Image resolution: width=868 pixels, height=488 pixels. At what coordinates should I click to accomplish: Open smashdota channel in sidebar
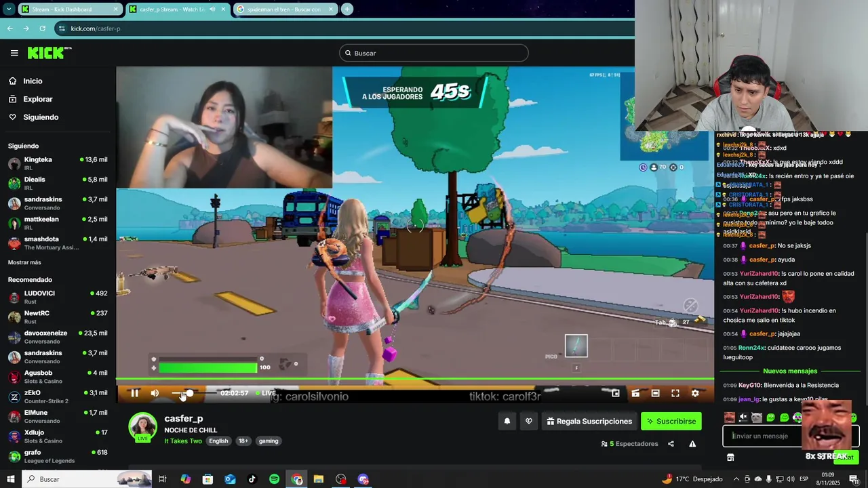pyautogui.click(x=58, y=243)
